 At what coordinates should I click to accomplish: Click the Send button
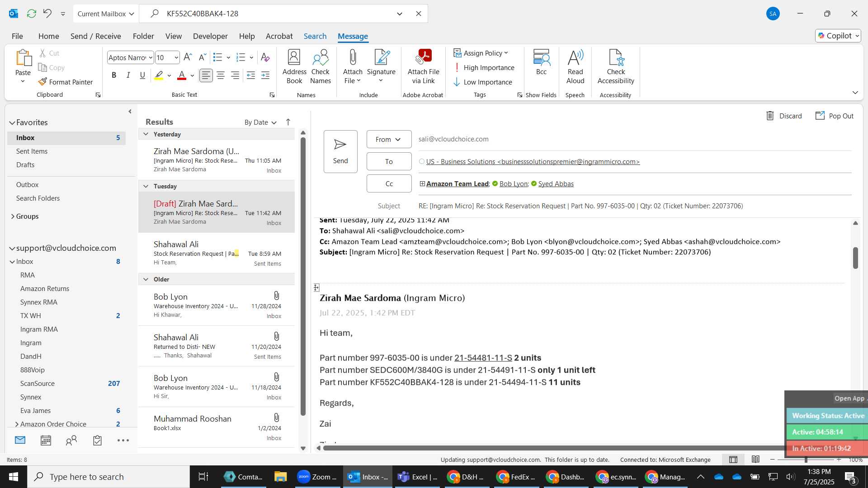point(340,151)
